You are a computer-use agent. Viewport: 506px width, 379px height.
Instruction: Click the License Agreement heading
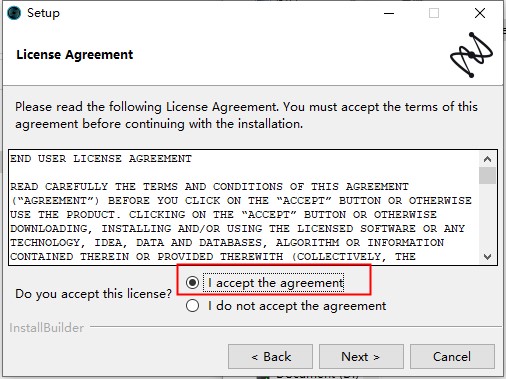tap(75, 54)
